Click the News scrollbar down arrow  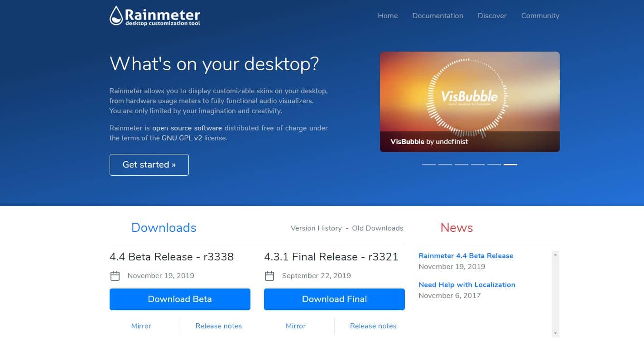556,333
